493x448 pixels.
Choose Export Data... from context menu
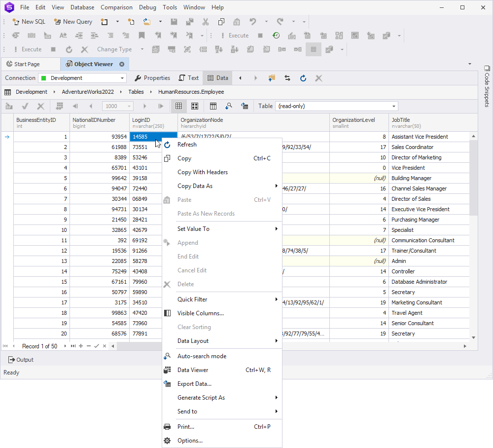click(x=222, y=383)
